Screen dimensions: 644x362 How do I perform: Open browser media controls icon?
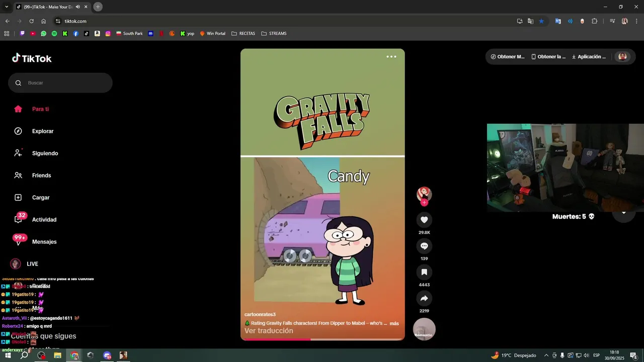tap(612, 21)
